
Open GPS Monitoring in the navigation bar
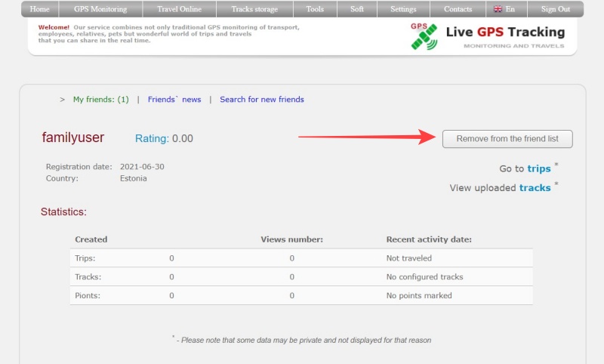100,9
